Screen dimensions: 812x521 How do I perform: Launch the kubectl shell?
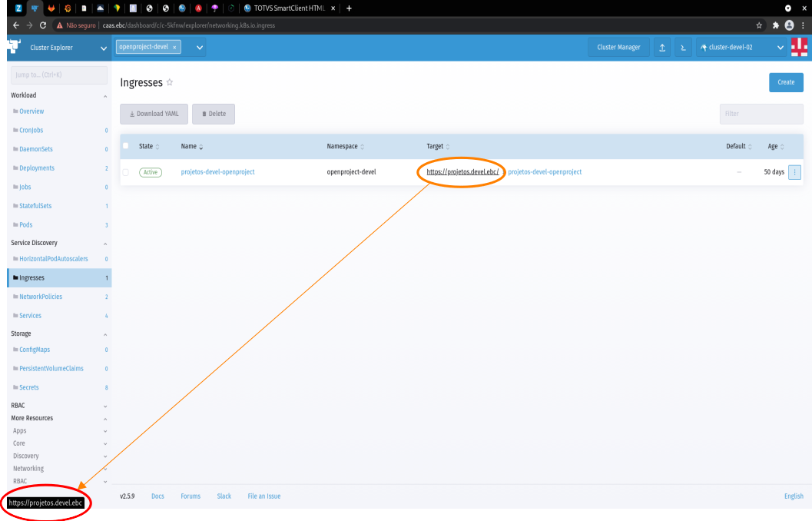tap(683, 47)
